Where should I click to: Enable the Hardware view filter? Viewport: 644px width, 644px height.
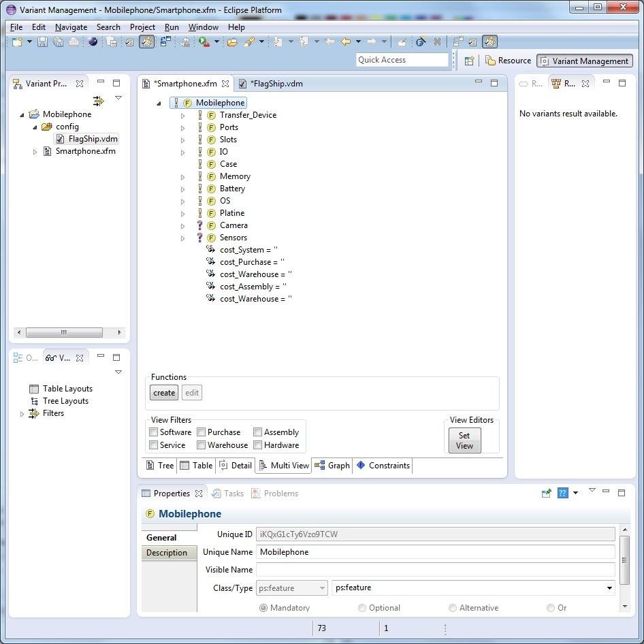click(x=257, y=445)
